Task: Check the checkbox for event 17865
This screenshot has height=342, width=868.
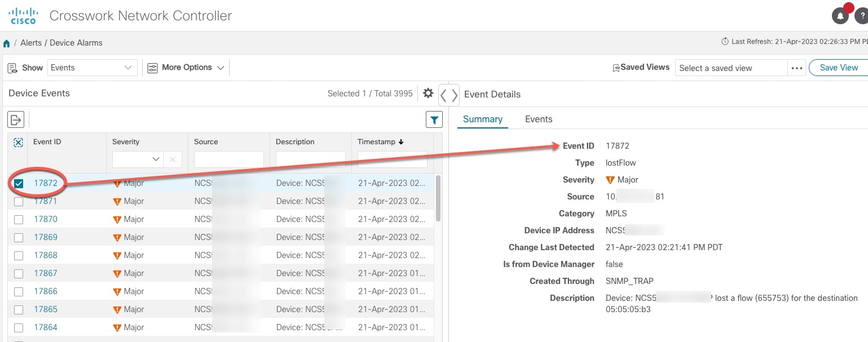Action: click(18, 309)
